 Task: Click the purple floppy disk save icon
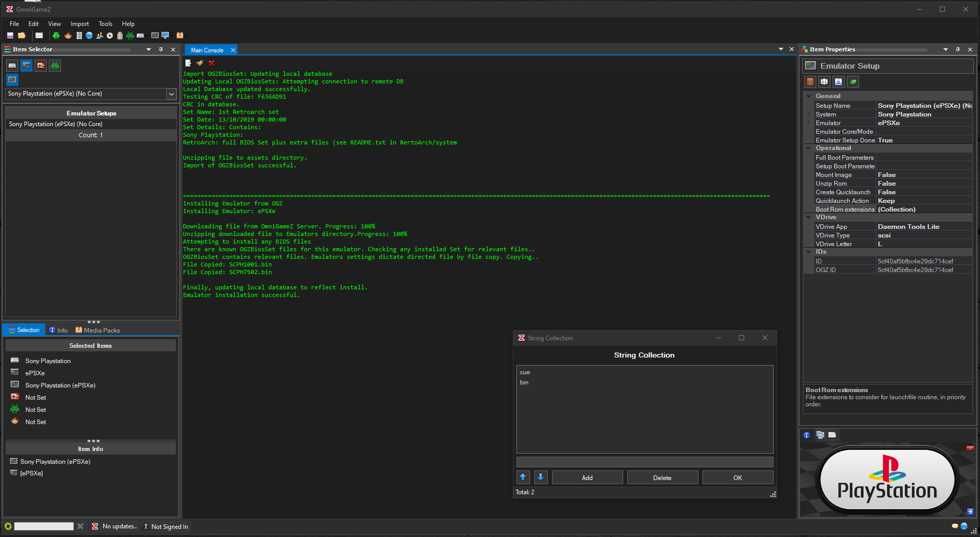[10, 36]
